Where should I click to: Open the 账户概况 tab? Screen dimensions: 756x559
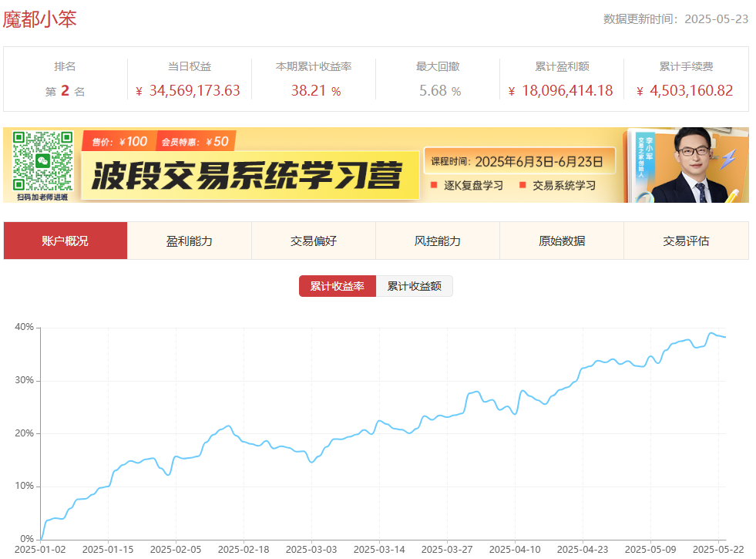pos(65,241)
